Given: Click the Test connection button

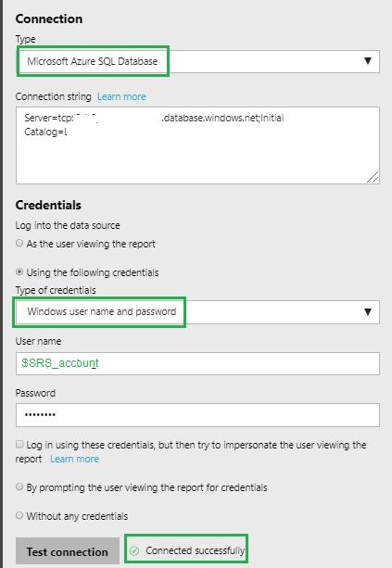Looking at the screenshot, I should pos(68,551).
